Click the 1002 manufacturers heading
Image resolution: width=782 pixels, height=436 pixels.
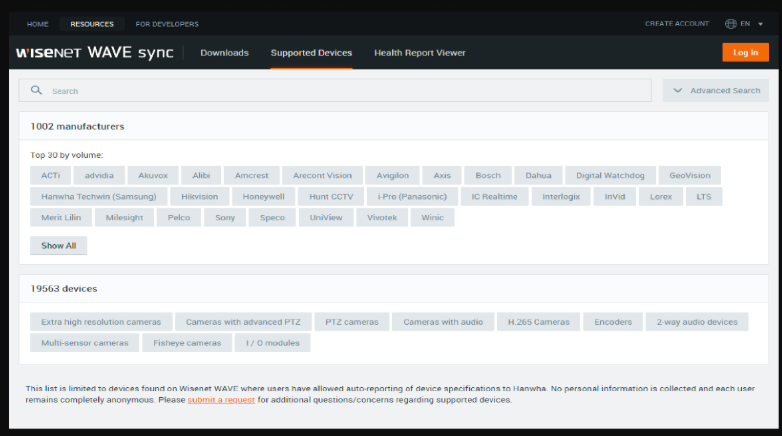(x=77, y=126)
